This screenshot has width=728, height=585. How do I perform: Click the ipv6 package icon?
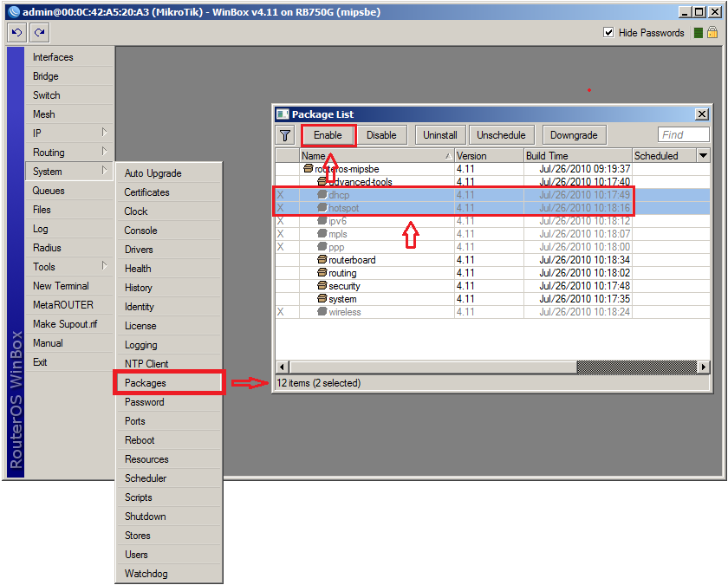pos(322,221)
